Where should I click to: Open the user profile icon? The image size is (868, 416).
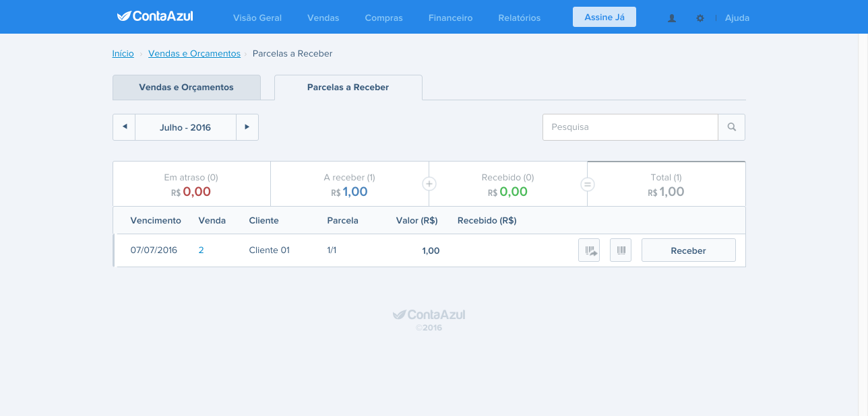point(672,18)
